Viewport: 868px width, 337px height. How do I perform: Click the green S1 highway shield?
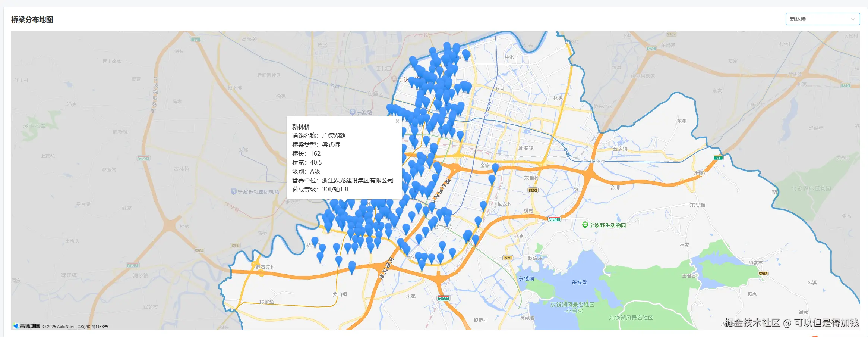coord(718,158)
